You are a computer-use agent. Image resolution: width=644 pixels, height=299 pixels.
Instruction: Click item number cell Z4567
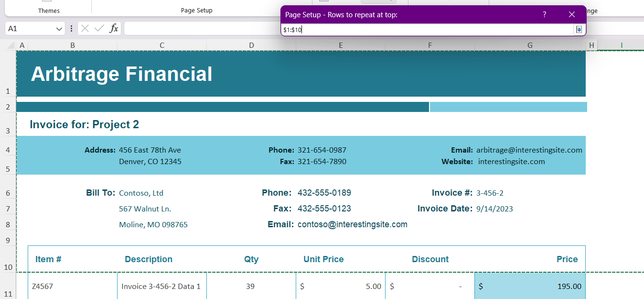[43, 287]
